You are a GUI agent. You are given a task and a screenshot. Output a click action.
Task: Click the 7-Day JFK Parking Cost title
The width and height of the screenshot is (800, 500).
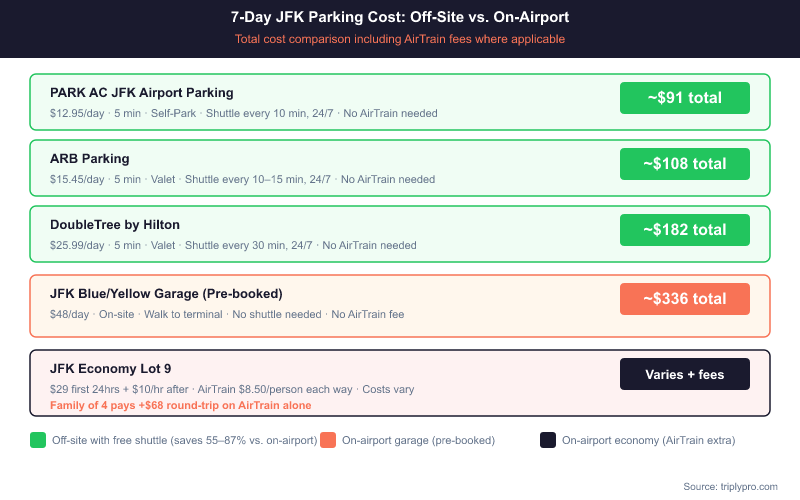pyautogui.click(x=400, y=18)
